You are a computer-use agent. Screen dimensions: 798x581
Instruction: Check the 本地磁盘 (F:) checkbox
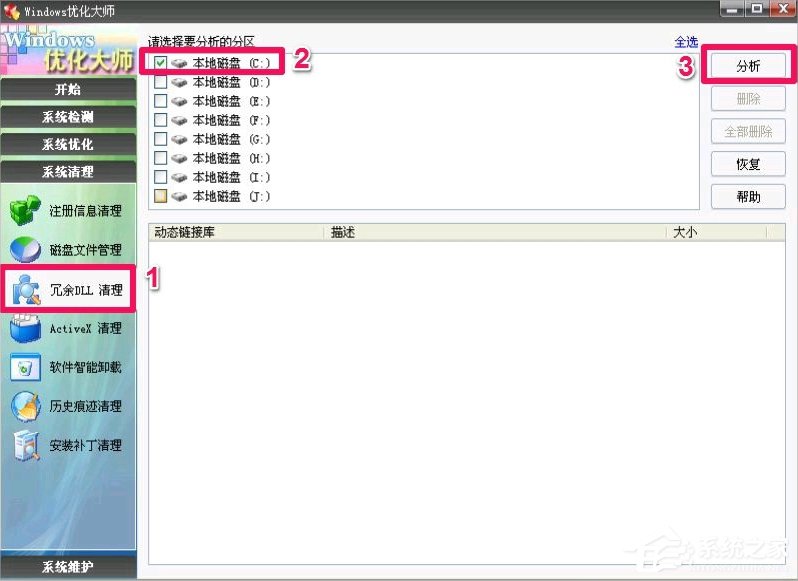pyautogui.click(x=160, y=120)
